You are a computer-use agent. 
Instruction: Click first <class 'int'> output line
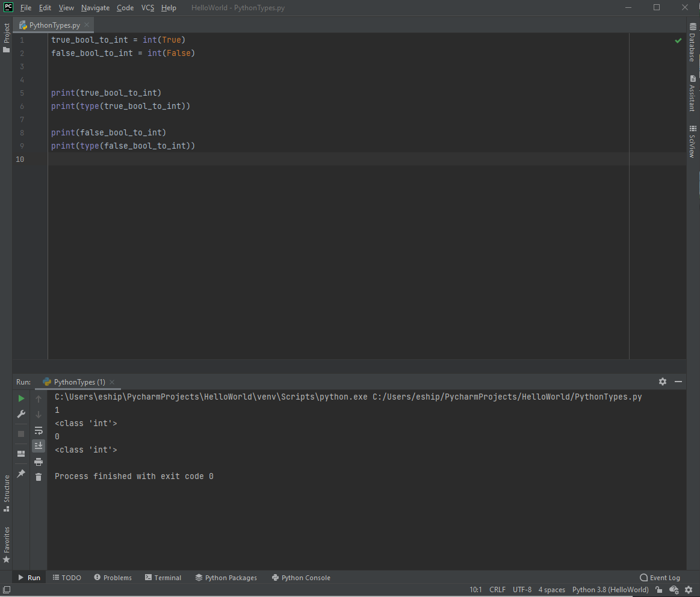click(x=85, y=423)
